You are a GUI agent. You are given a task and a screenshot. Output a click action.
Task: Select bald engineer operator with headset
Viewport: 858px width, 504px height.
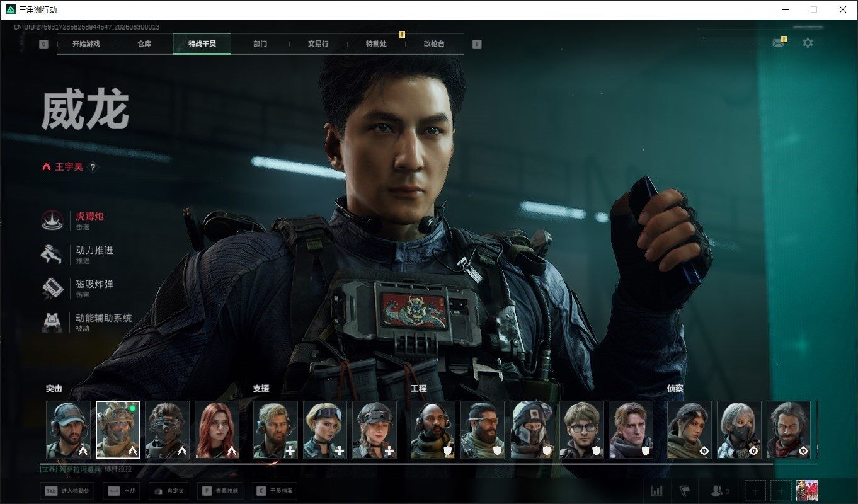point(433,430)
